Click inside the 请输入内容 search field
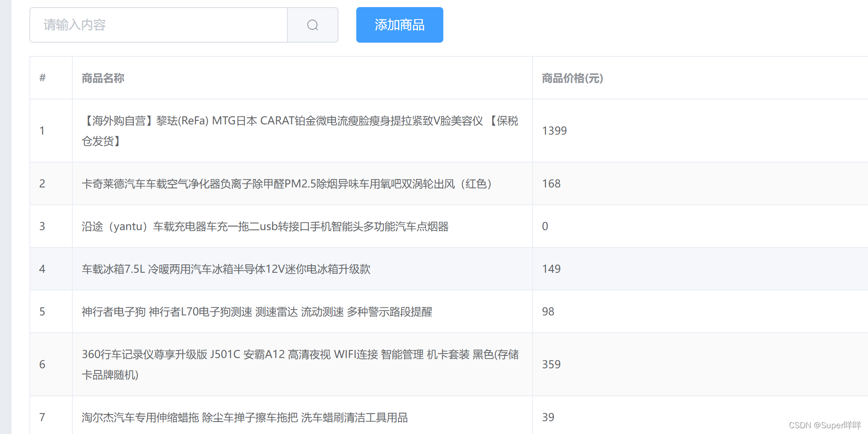The height and width of the screenshot is (434, 868). click(160, 25)
